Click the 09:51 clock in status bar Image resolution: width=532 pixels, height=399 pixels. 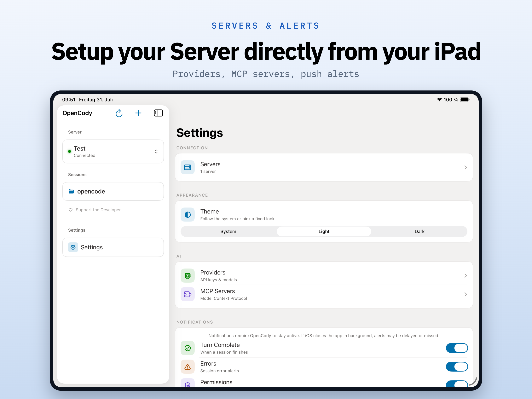[x=69, y=100]
